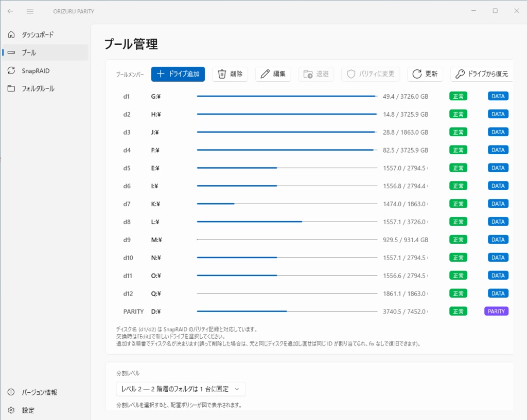Toggle the hamburger navigation menu

30,11
